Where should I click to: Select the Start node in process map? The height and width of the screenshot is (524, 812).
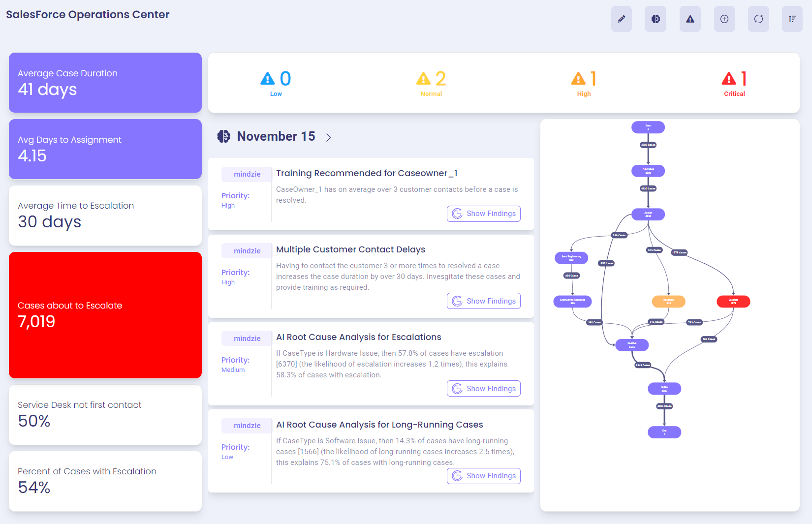click(x=648, y=127)
